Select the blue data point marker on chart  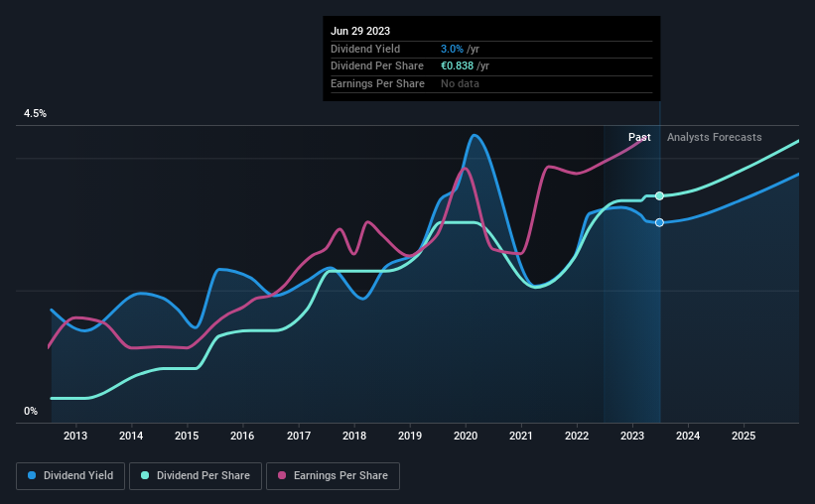(x=659, y=222)
